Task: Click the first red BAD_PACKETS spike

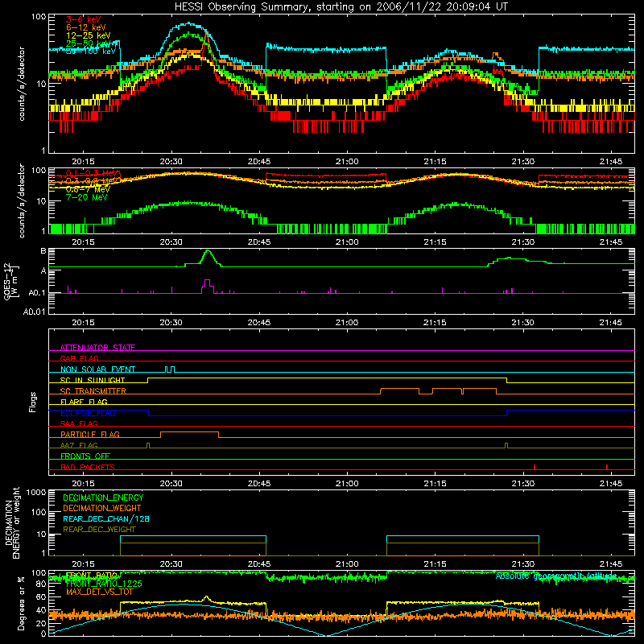Action: click(535, 467)
